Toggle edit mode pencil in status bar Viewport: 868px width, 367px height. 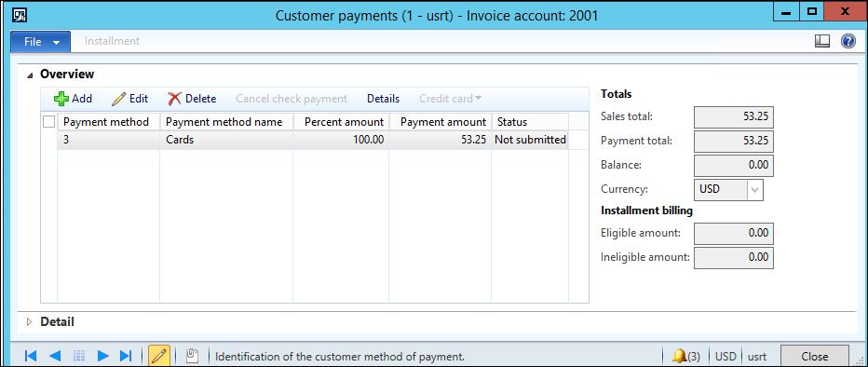(x=159, y=356)
